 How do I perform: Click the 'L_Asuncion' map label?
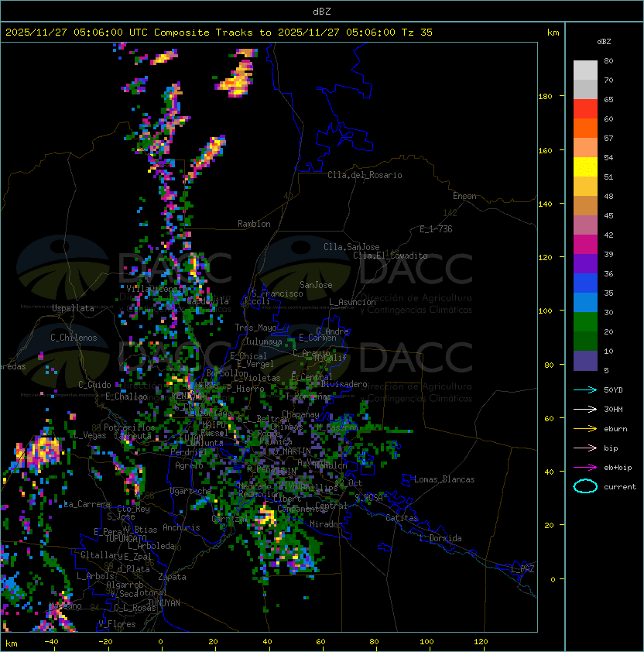pos(352,302)
